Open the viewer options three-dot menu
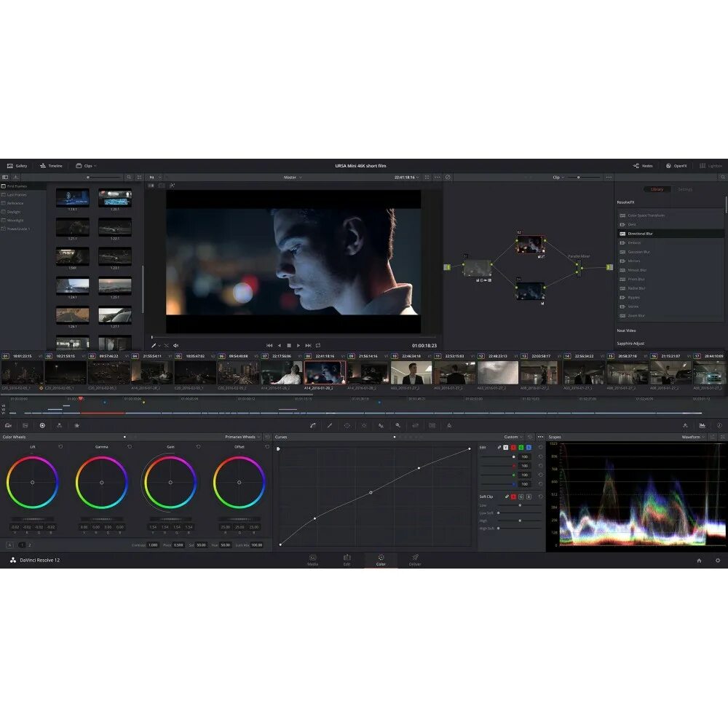This screenshot has width=728, height=728. coord(438,178)
